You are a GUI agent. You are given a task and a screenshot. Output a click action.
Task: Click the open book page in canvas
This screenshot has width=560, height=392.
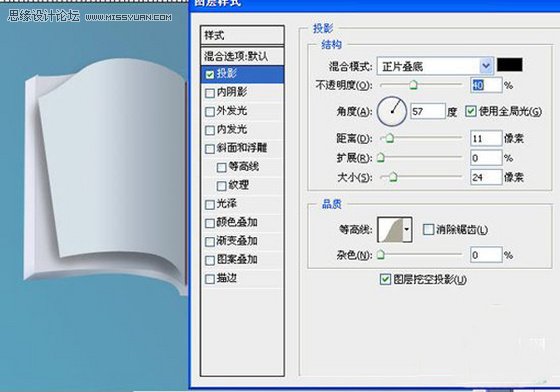(x=111, y=157)
